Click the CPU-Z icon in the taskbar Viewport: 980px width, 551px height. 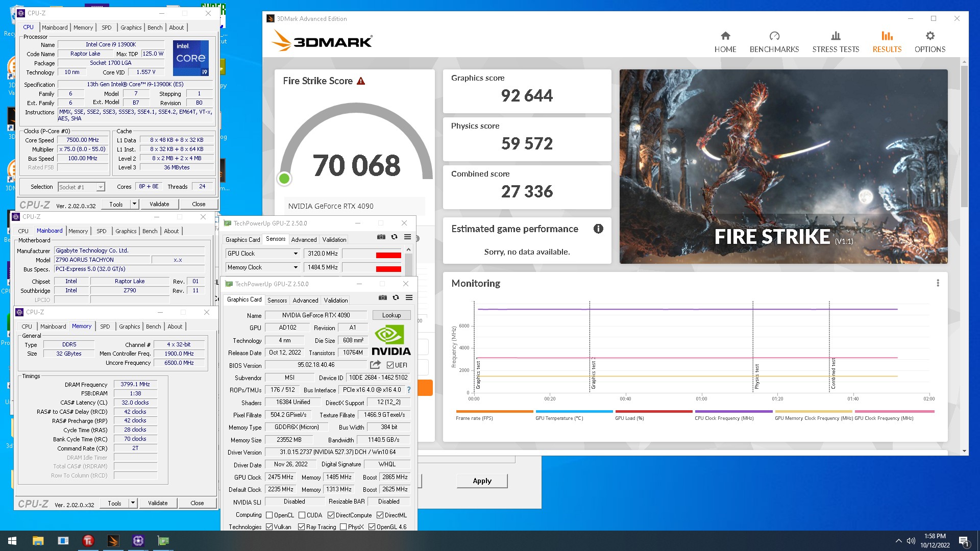tap(138, 541)
